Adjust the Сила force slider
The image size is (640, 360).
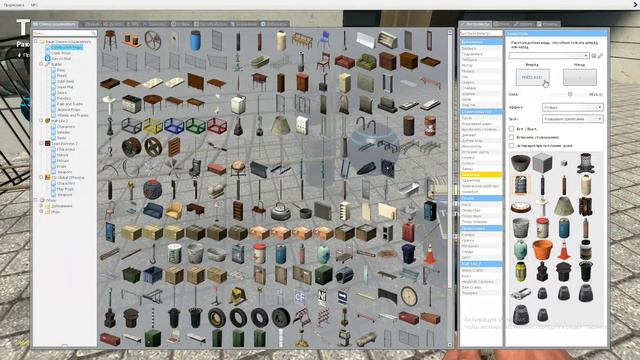[x=570, y=94]
